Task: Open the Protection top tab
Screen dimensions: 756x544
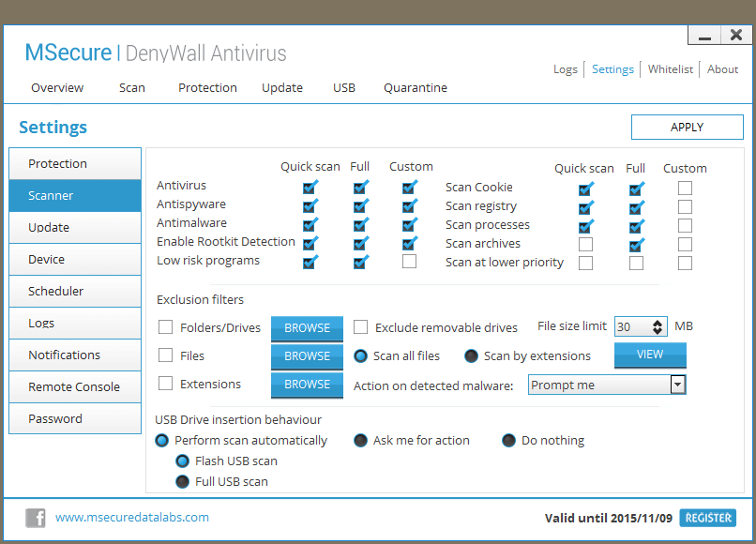Action: click(x=208, y=88)
